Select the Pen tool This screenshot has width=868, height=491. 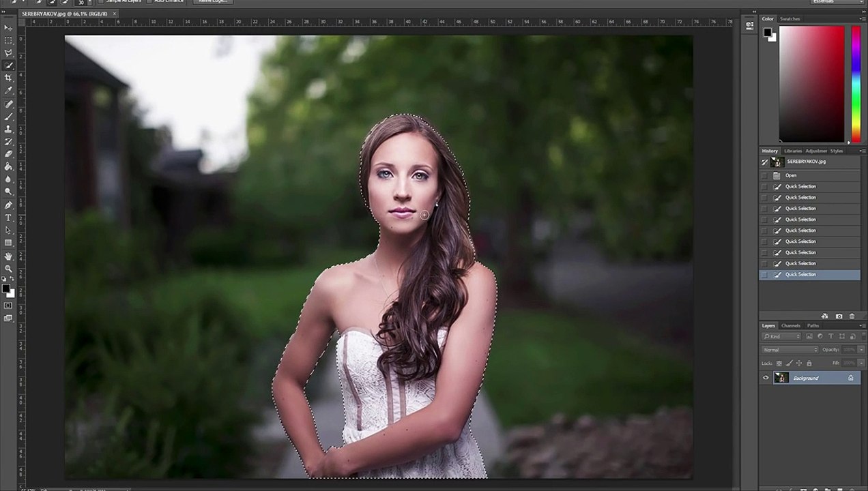(x=8, y=205)
